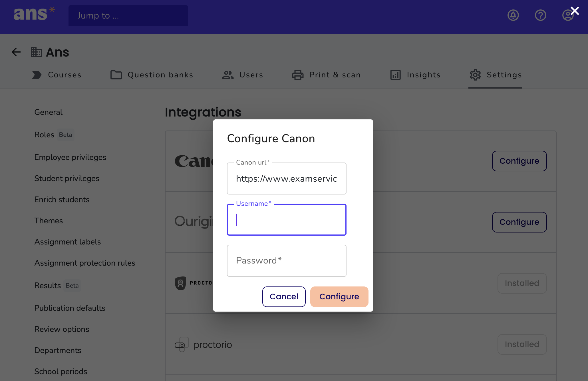Select Results in settings sidebar

pos(48,286)
